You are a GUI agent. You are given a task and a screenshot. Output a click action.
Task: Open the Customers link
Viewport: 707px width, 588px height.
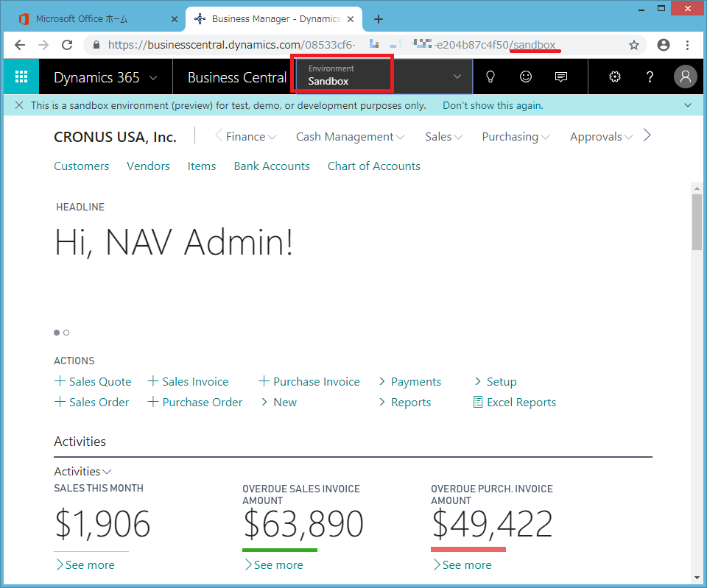click(81, 166)
